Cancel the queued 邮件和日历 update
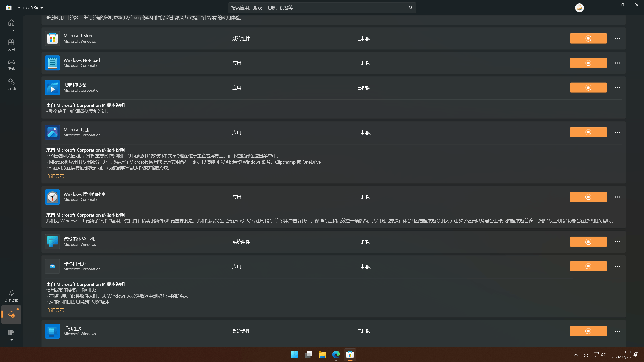The width and height of the screenshot is (644, 362). point(588,266)
